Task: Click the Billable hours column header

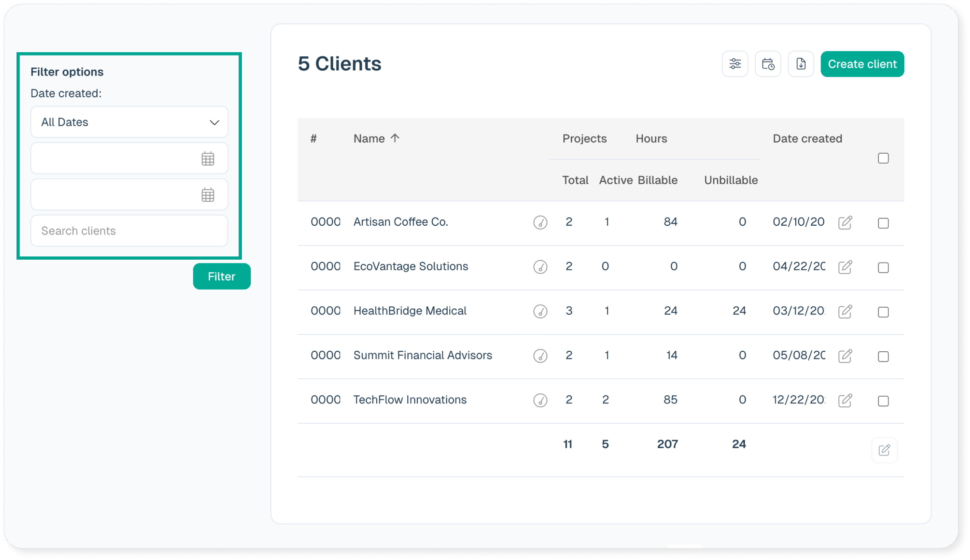Action: click(x=657, y=180)
